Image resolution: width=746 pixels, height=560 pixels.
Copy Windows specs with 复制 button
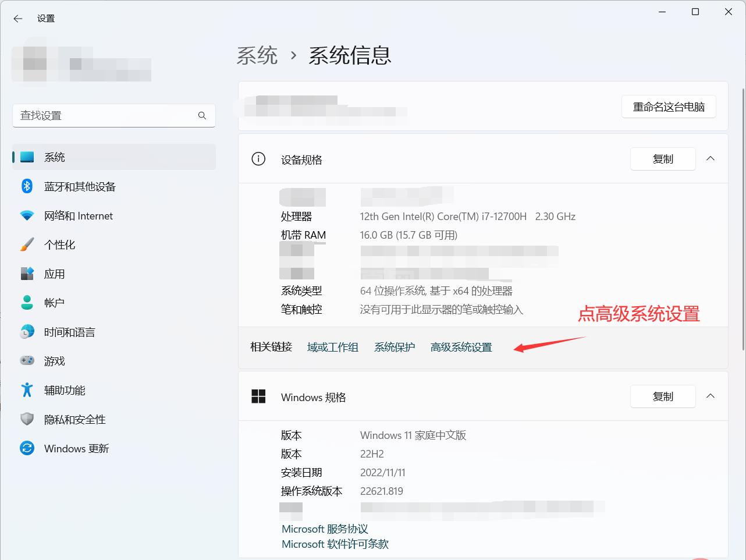[x=663, y=396]
